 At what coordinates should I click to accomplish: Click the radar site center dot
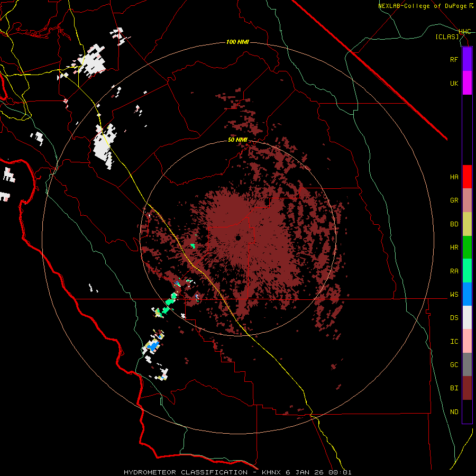[238, 238]
